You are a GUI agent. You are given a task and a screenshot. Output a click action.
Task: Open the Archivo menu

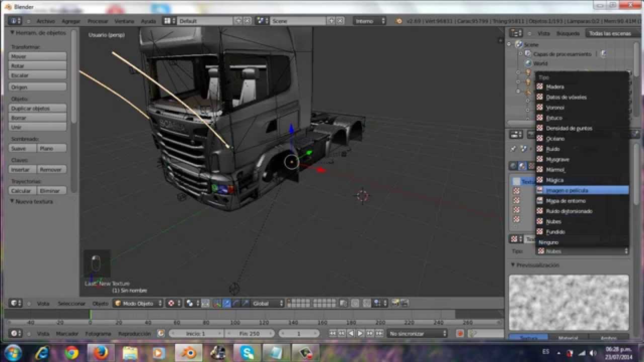[45, 21]
